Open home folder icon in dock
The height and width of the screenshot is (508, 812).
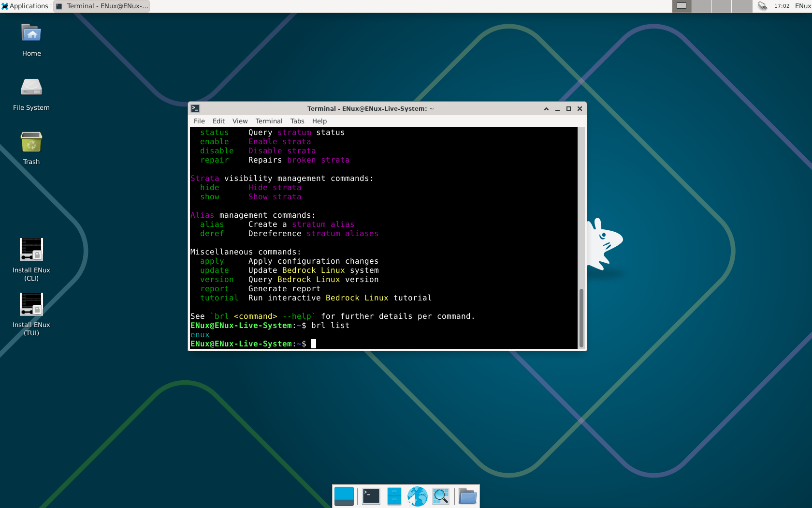coord(467,496)
